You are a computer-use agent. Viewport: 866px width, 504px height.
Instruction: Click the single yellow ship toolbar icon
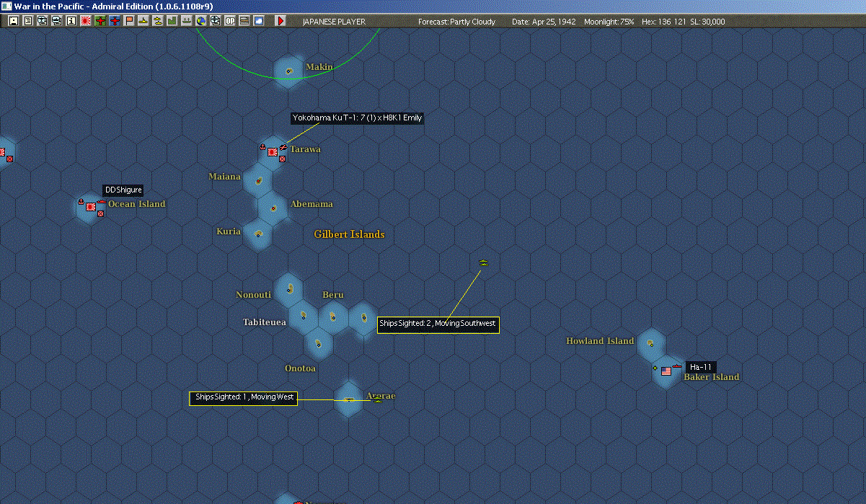[x=143, y=21]
